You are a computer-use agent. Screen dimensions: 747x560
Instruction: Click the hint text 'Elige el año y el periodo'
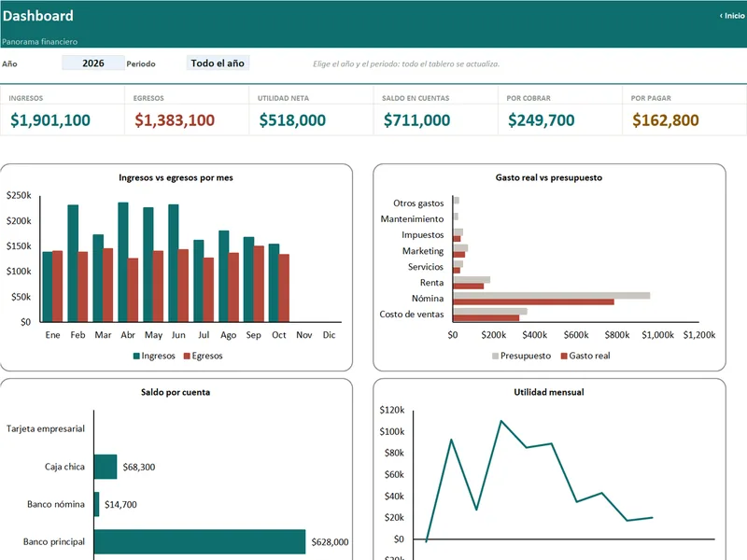click(406, 63)
